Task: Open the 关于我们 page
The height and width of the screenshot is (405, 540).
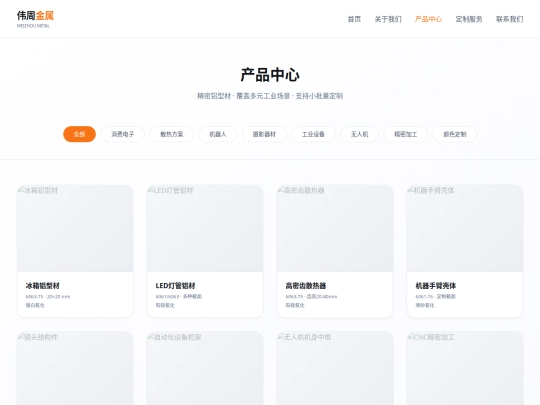Action: [x=388, y=19]
